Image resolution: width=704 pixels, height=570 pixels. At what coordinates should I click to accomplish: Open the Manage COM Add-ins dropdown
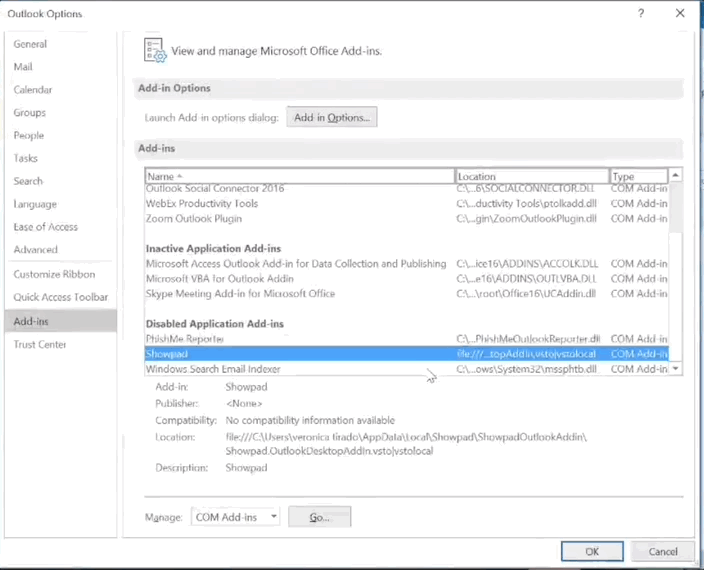(x=235, y=517)
